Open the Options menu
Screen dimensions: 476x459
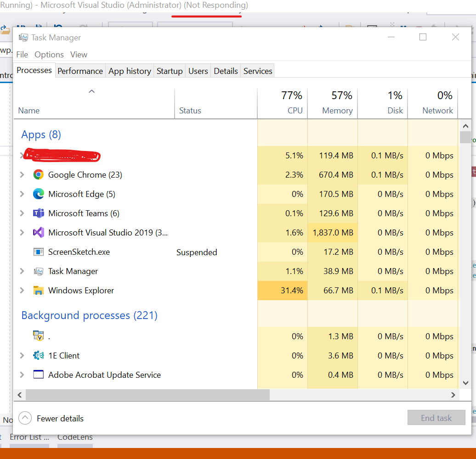click(x=49, y=55)
